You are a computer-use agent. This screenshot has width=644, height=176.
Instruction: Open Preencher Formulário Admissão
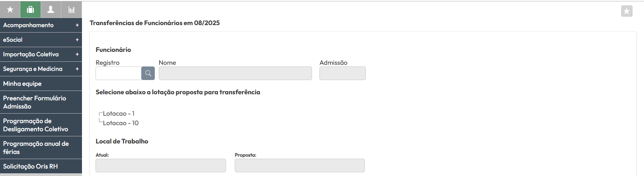[x=35, y=102]
